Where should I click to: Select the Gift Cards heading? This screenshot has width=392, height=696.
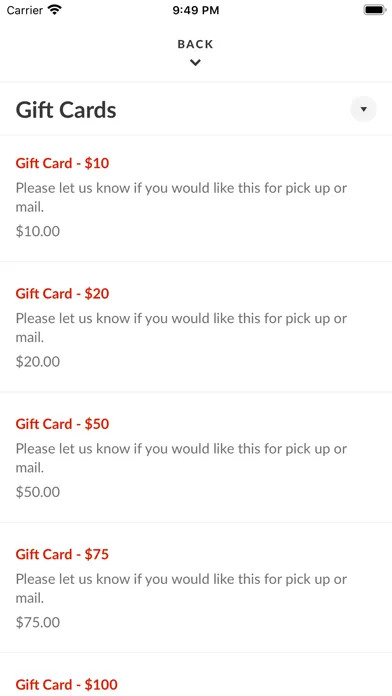(x=66, y=110)
